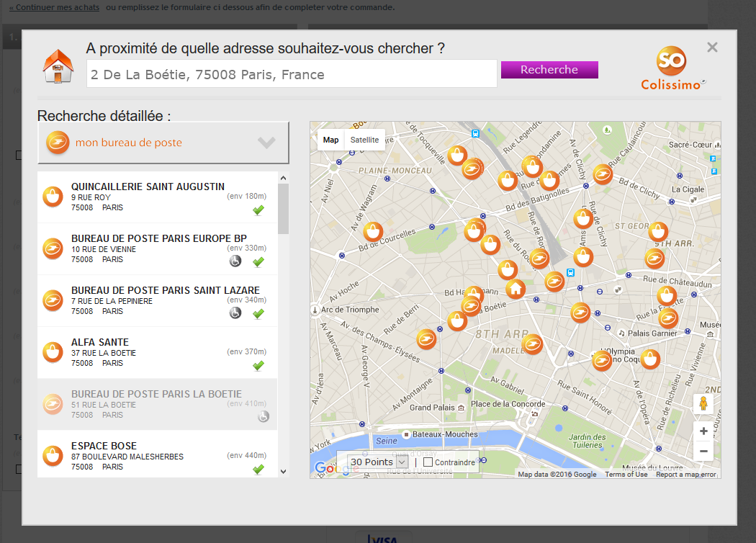Select 'ALFA SANTE' entry

tap(157, 352)
